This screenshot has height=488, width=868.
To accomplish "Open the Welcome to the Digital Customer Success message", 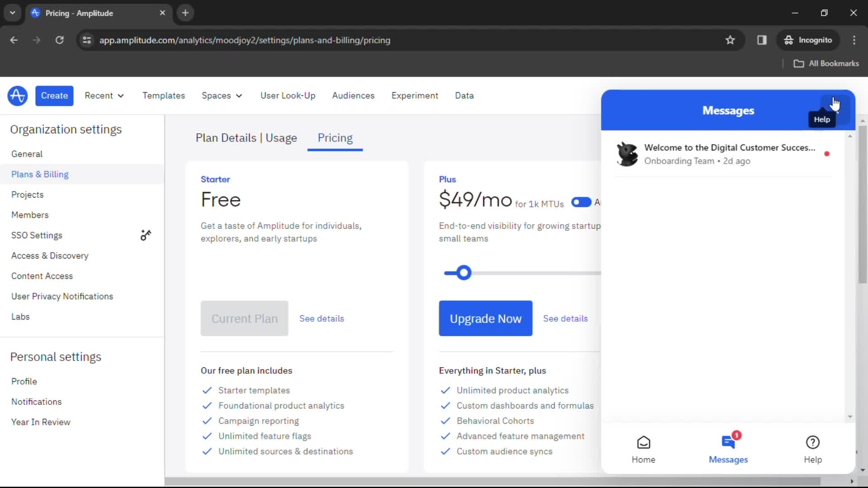I will pos(723,154).
